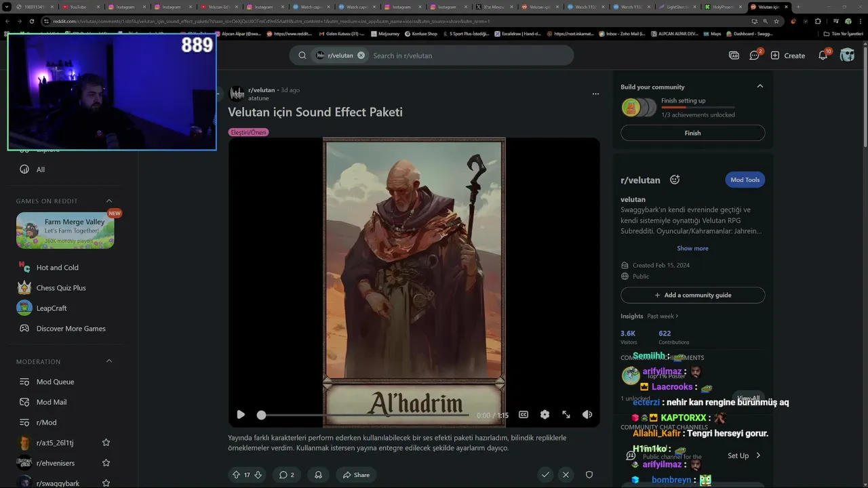Screen dimensions: 868x488
Task: Toggle closed captions on the video
Action: [524, 415]
